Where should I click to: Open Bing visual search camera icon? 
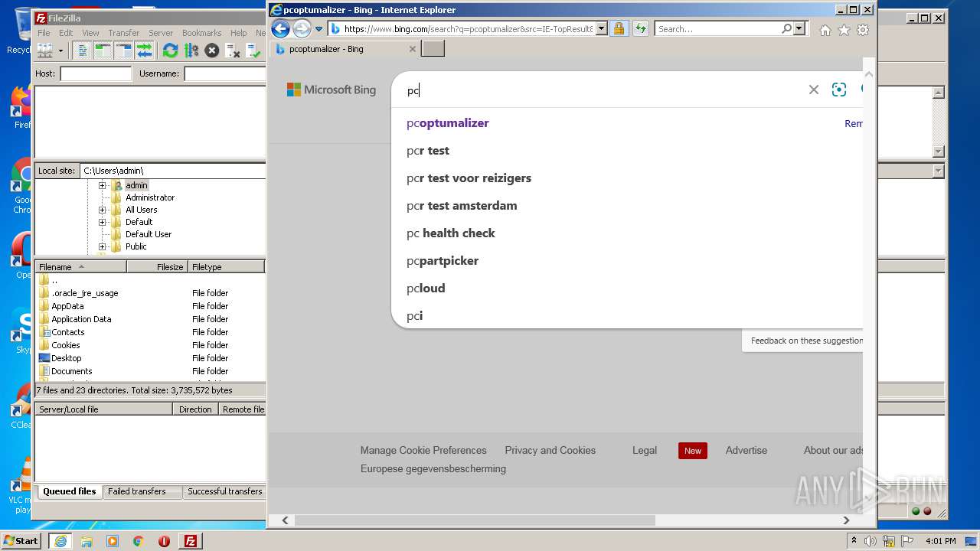[839, 90]
